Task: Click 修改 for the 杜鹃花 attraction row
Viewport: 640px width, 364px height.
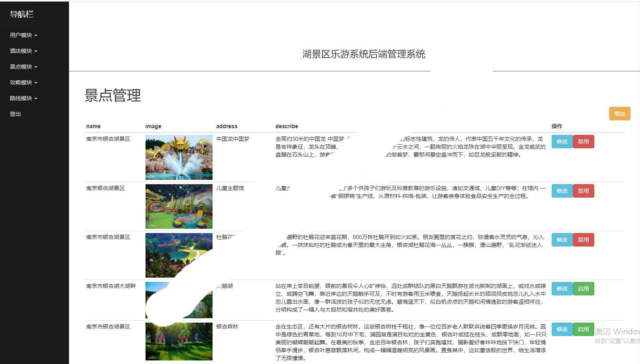Action: (x=562, y=240)
